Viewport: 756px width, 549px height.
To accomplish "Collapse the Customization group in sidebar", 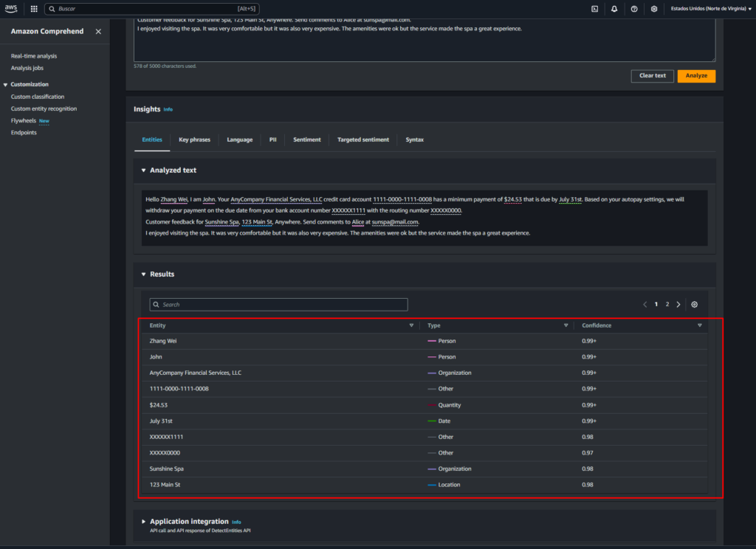I will coord(6,85).
